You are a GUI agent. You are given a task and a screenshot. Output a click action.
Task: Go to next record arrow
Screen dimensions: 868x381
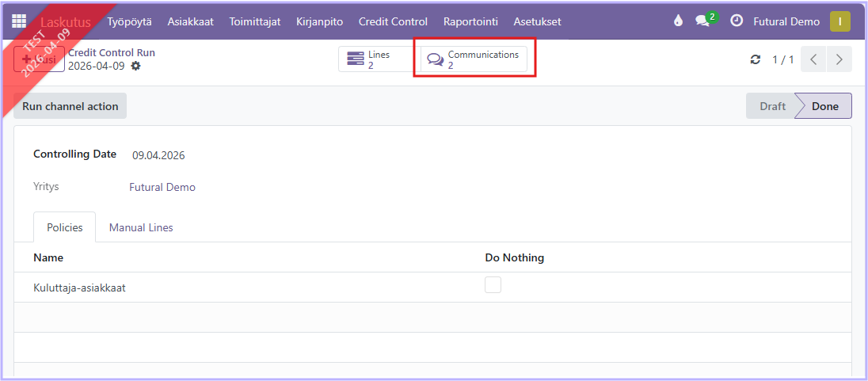pos(839,59)
